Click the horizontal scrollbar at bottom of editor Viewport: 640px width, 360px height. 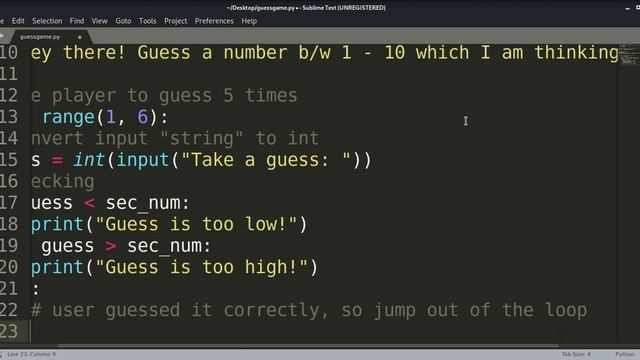coord(309,346)
